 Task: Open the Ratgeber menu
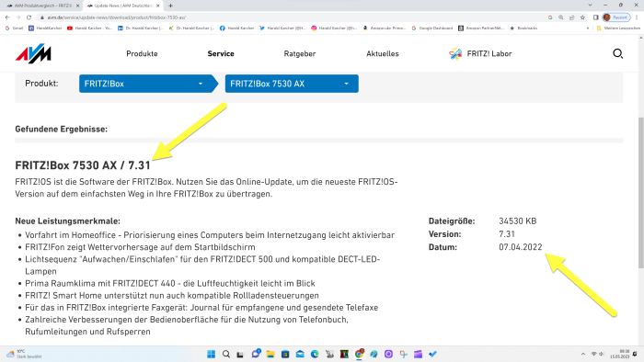(300, 53)
